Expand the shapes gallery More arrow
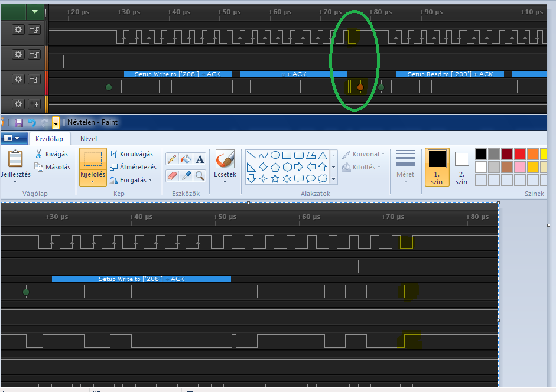Viewport: 556px width, 392px height. pyautogui.click(x=333, y=179)
